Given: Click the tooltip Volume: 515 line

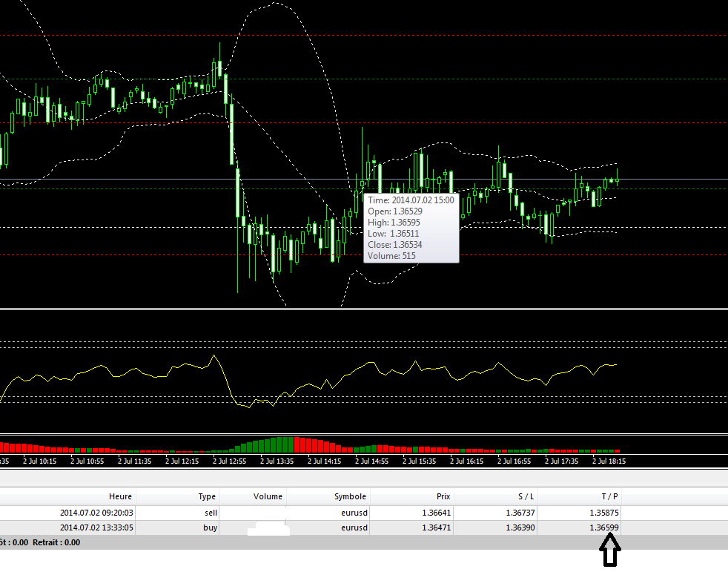Looking at the screenshot, I should click(x=391, y=256).
